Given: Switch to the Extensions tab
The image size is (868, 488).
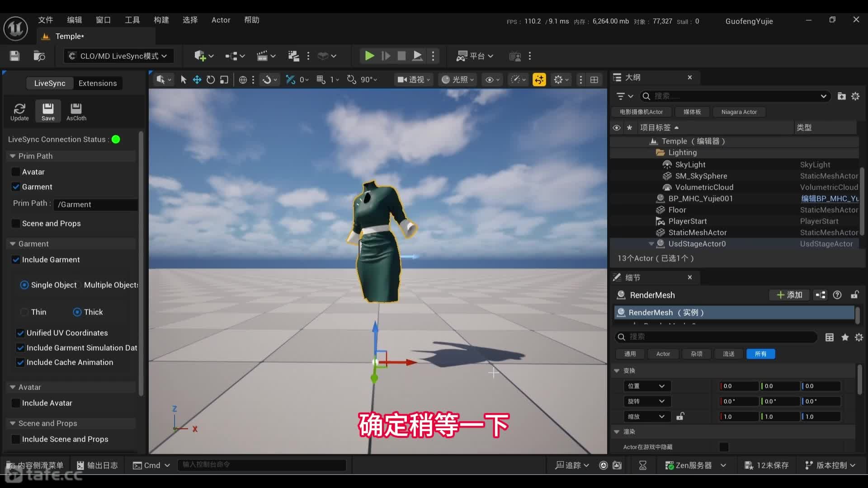Looking at the screenshot, I should pos(98,83).
